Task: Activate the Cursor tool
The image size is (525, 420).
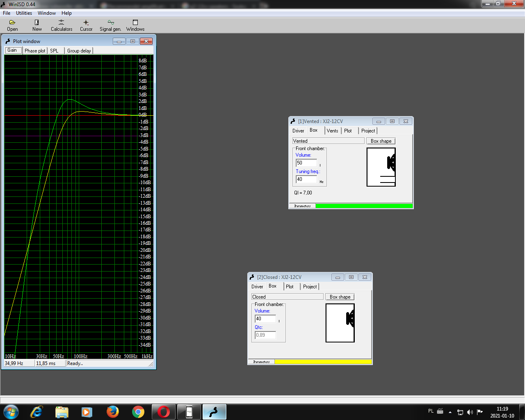Action: (x=86, y=25)
